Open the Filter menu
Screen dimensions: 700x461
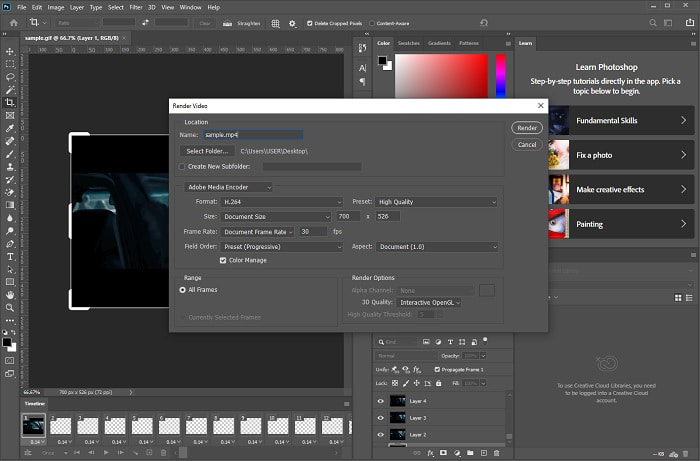pos(136,7)
